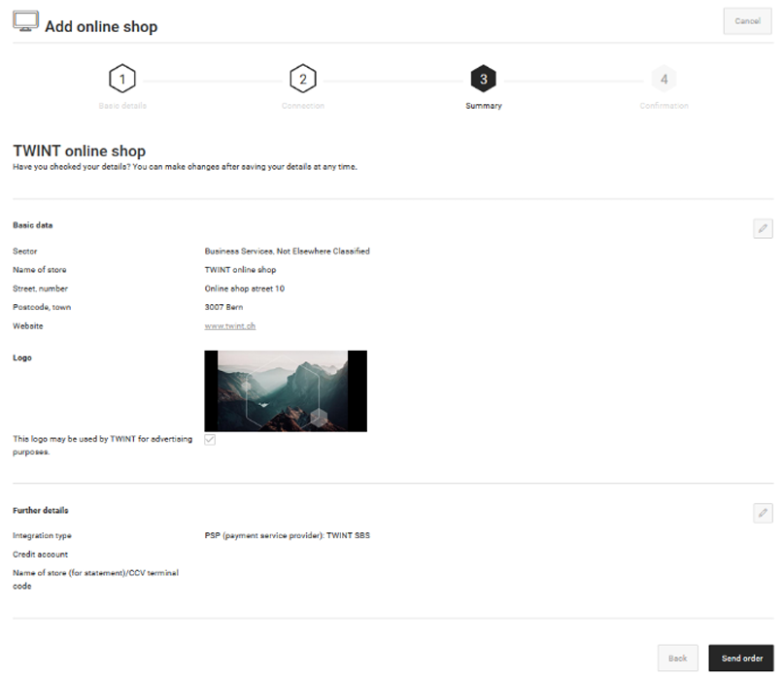
Task: Click the Basic data section heading
Action: coord(32,225)
